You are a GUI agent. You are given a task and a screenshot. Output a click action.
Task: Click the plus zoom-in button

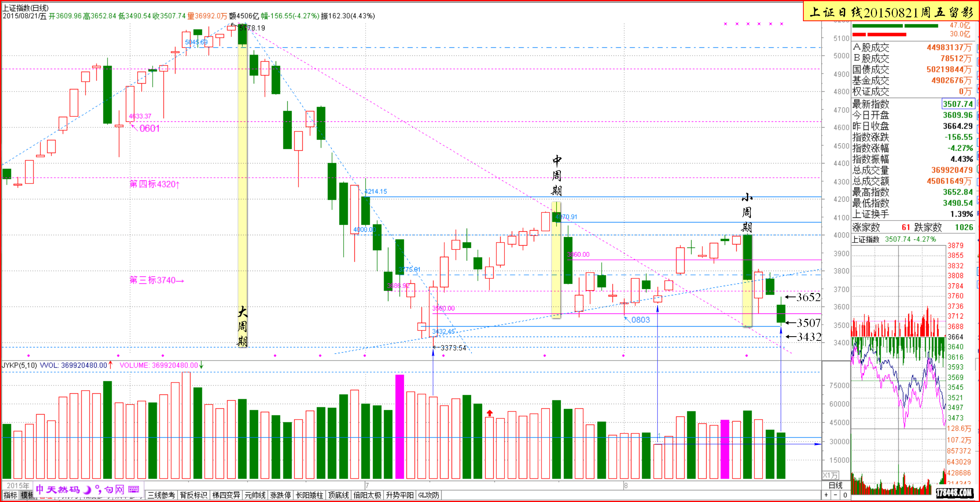tap(826, 495)
